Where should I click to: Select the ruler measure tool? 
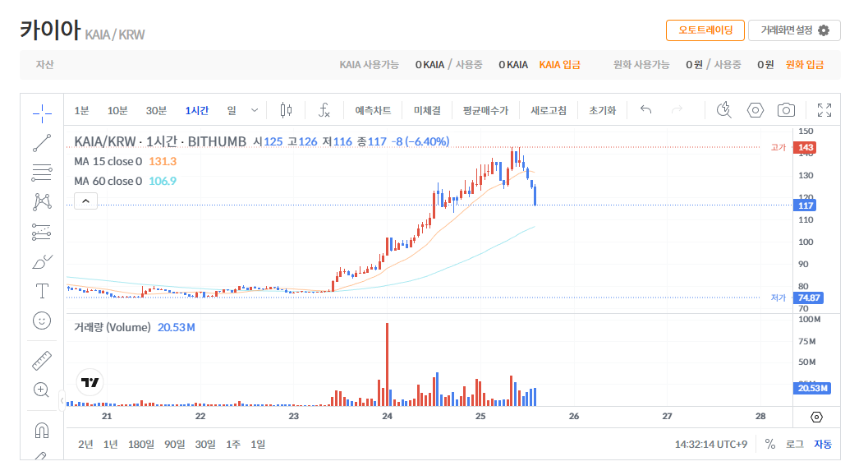pos(42,360)
